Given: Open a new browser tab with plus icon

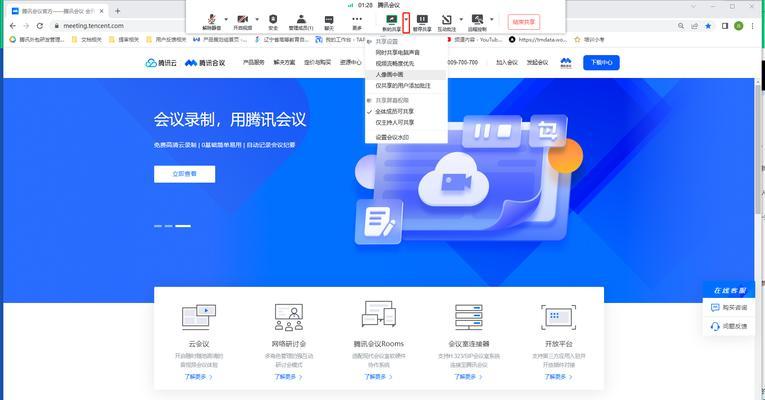Looking at the screenshot, I should [118, 11].
